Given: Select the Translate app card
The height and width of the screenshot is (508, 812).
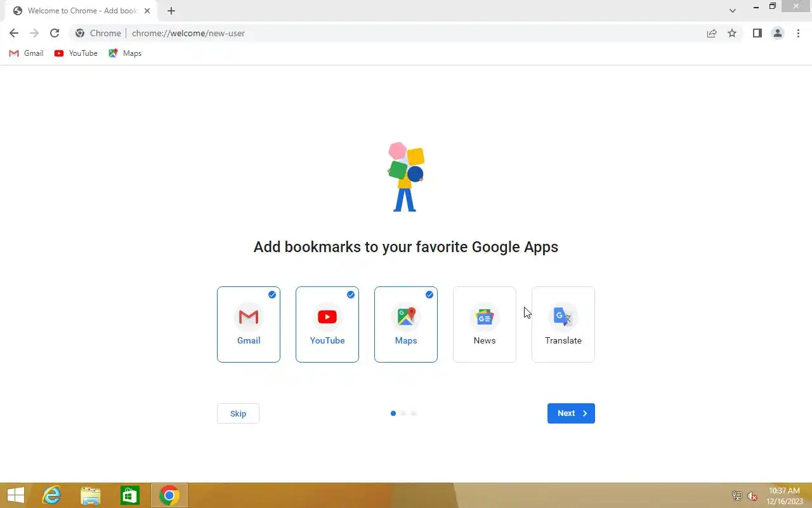Looking at the screenshot, I should pos(563,324).
